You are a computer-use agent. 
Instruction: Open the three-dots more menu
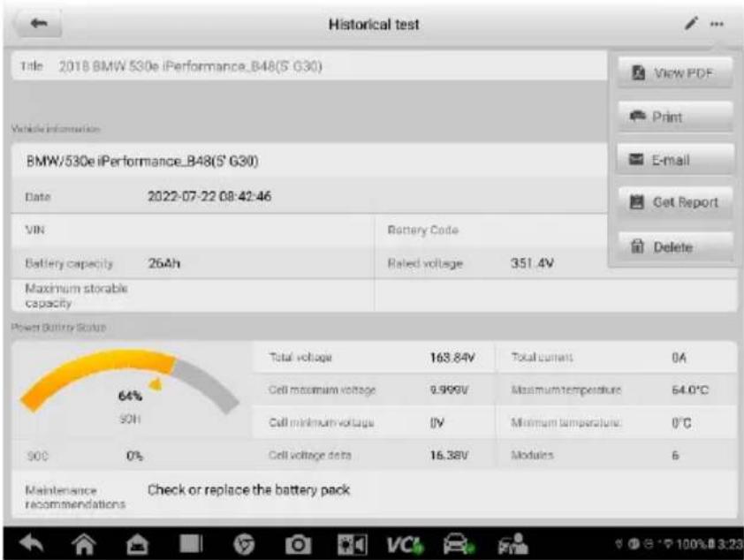tap(717, 24)
